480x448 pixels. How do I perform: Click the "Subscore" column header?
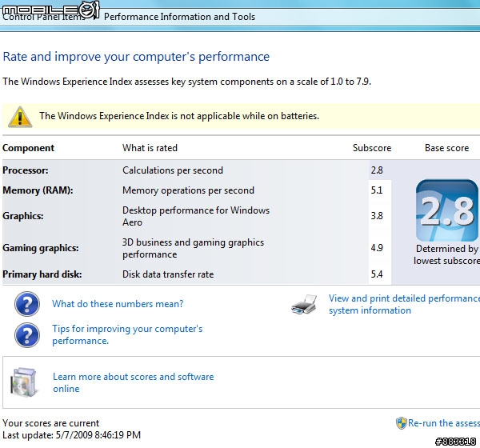pyautogui.click(x=372, y=148)
